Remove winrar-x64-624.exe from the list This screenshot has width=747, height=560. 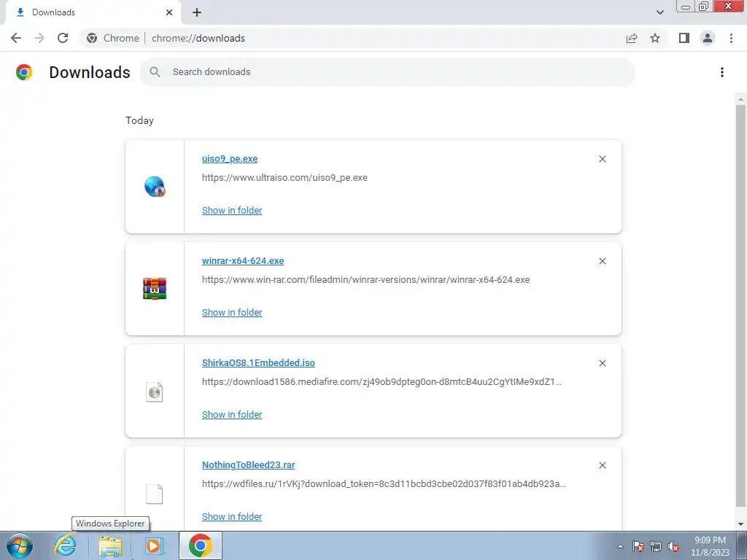[602, 261]
